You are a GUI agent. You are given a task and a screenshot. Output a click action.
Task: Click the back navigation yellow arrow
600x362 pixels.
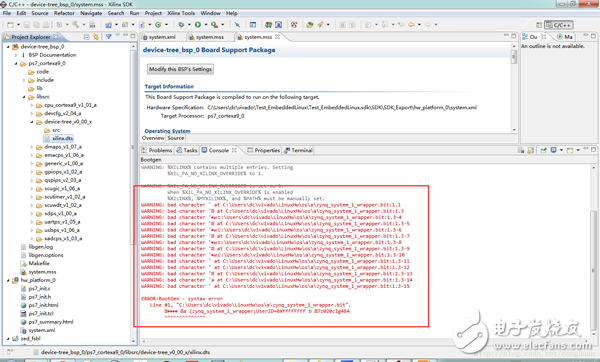(411, 25)
